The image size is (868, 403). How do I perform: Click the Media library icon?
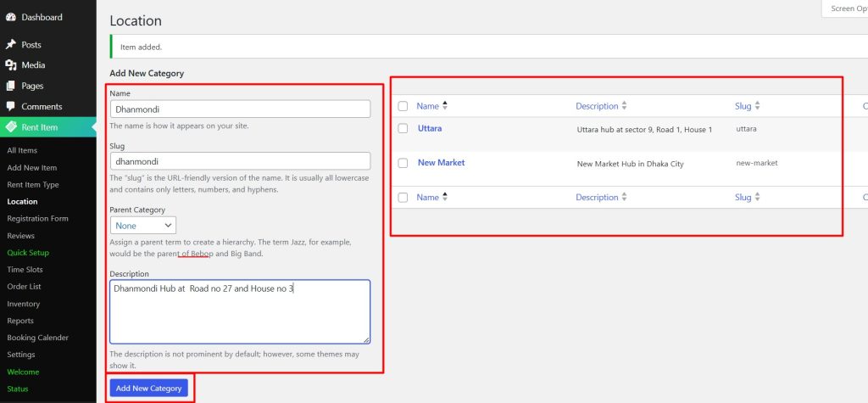pos(11,65)
